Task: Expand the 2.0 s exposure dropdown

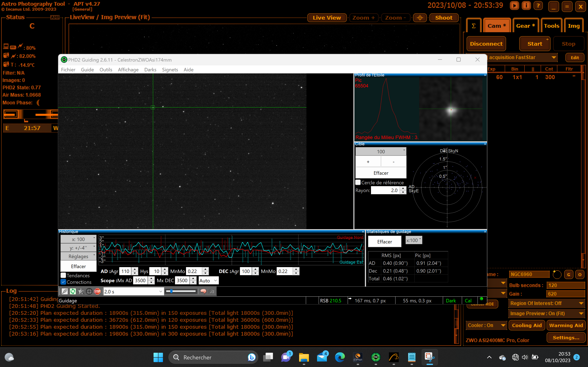Action: [x=133, y=292]
